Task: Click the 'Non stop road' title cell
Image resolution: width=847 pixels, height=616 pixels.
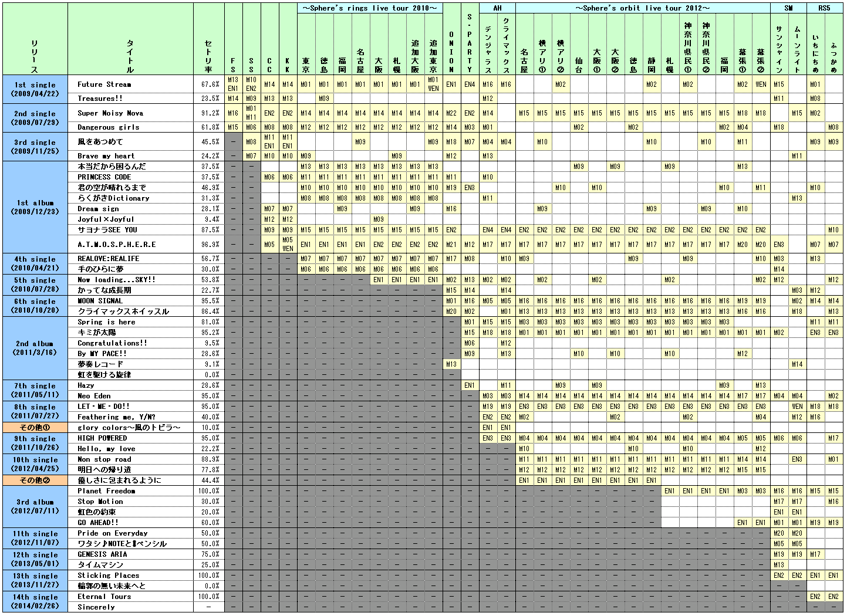Action: pos(130,459)
